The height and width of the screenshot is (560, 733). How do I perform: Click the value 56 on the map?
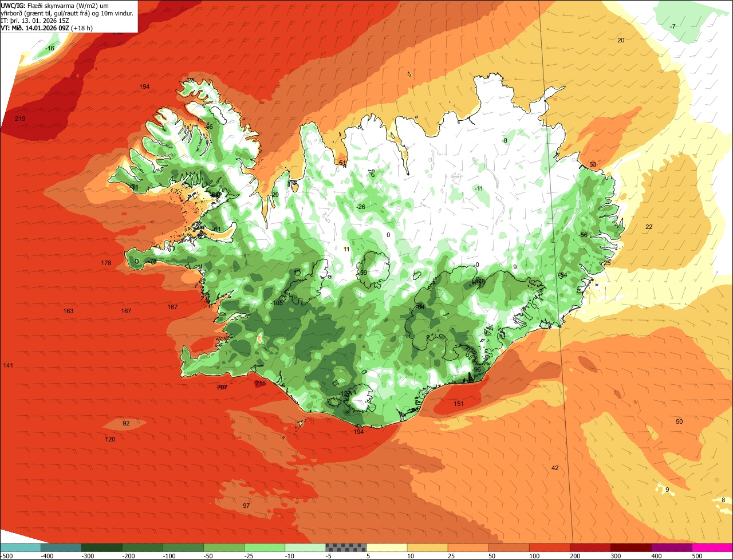click(209, 126)
